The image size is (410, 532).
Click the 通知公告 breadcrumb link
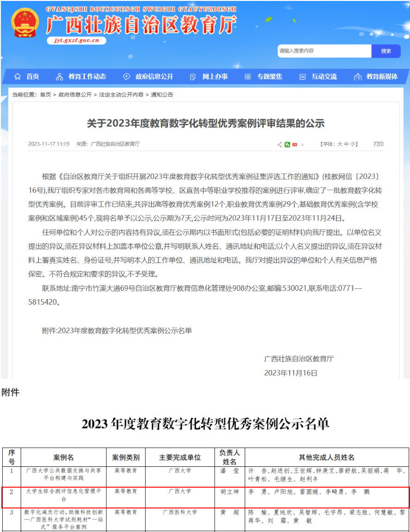(162, 95)
